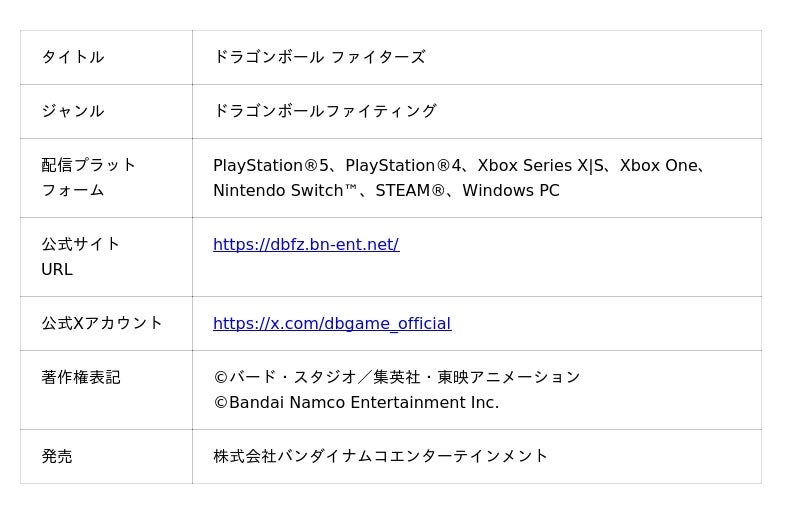Screen dimensions: 800x514
Task: Click the ©Bandai Namco Entertainment Inc. line
Action: [356, 402]
